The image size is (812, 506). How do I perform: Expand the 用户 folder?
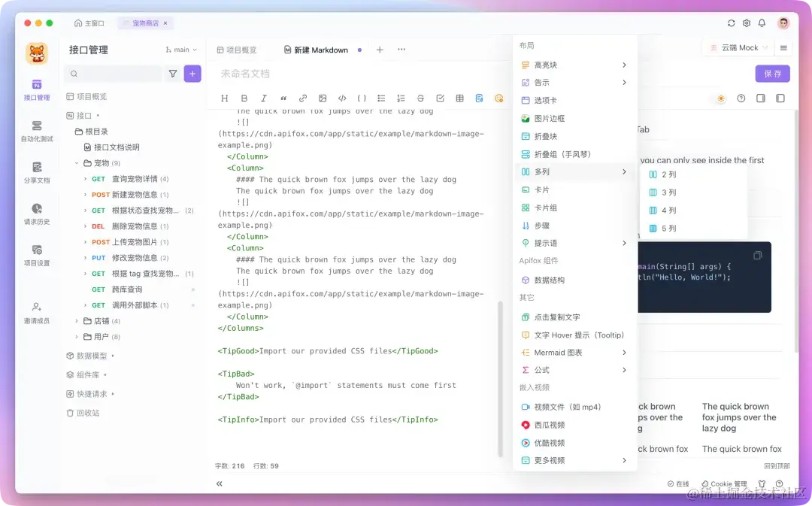pos(77,337)
